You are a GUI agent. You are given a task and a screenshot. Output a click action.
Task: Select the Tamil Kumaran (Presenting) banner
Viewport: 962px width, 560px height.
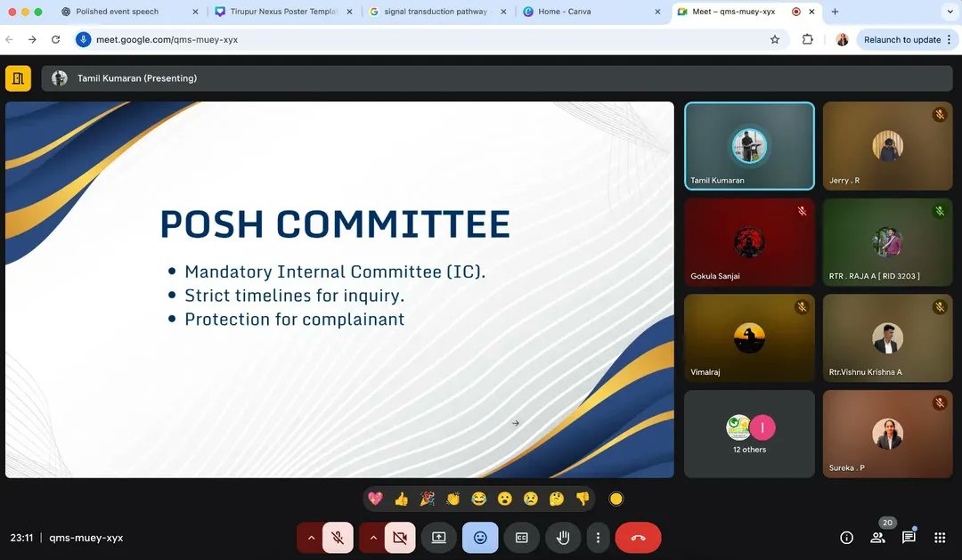tap(497, 78)
